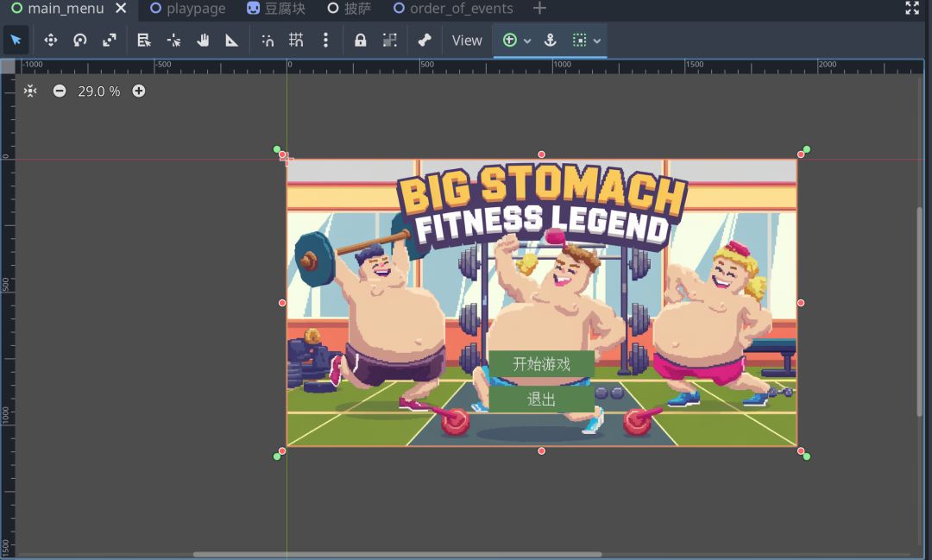Image resolution: width=932 pixels, height=560 pixels.
Task: Activate the Move Mode tool
Action: (x=50, y=41)
